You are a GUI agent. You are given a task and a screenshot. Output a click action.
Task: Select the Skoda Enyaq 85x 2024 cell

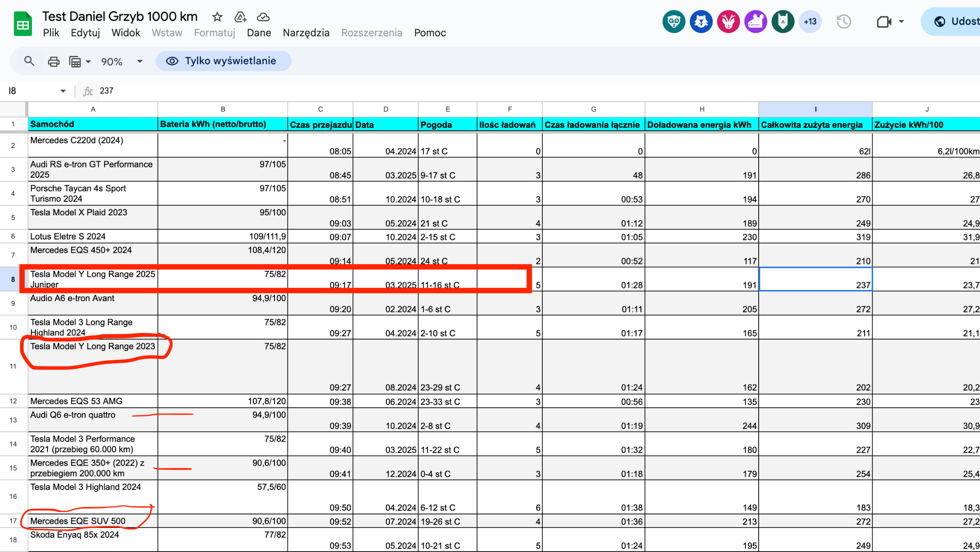[x=93, y=540]
